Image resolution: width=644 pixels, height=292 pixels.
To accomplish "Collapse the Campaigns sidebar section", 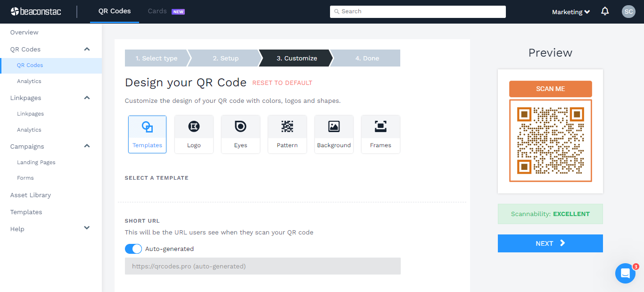I will click(86, 146).
